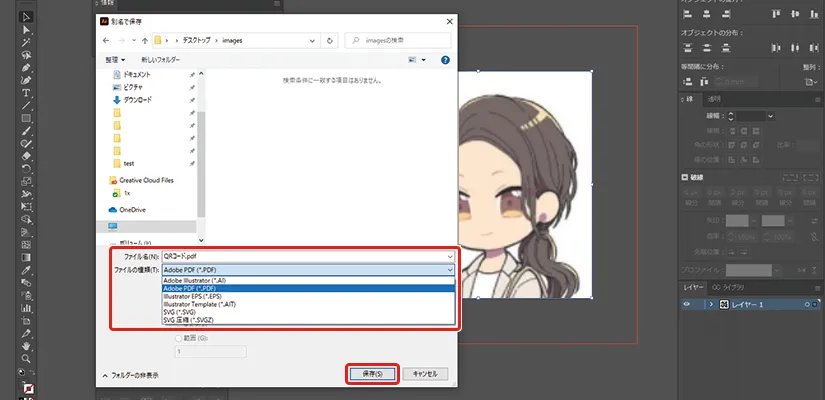This screenshot has height=400, width=825.
Task: Select the Type tool
Action: (x=26, y=93)
